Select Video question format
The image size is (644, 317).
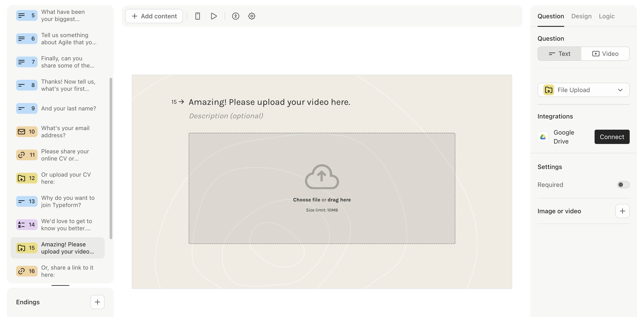pos(605,54)
